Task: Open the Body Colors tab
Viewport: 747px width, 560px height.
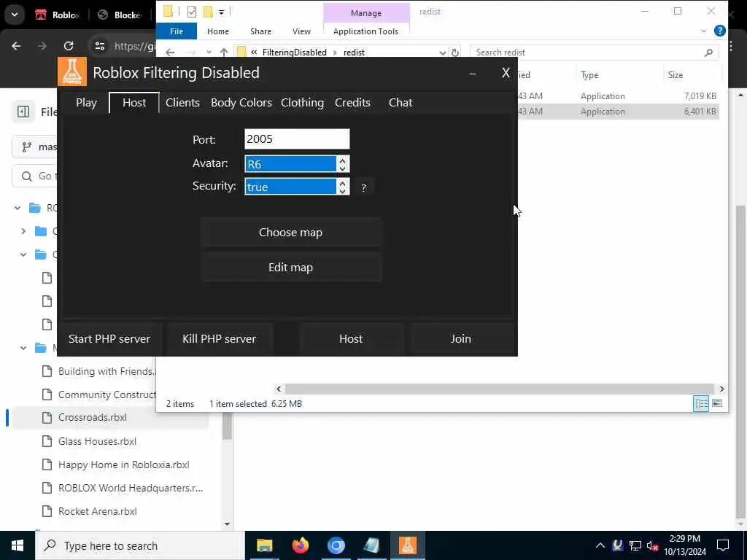Action: 241,103
